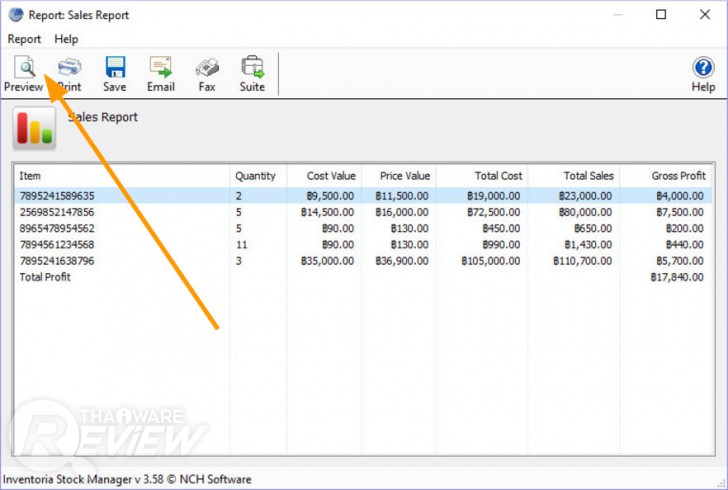
Task: Open the Suite toolbar icon
Action: (252, 74)
